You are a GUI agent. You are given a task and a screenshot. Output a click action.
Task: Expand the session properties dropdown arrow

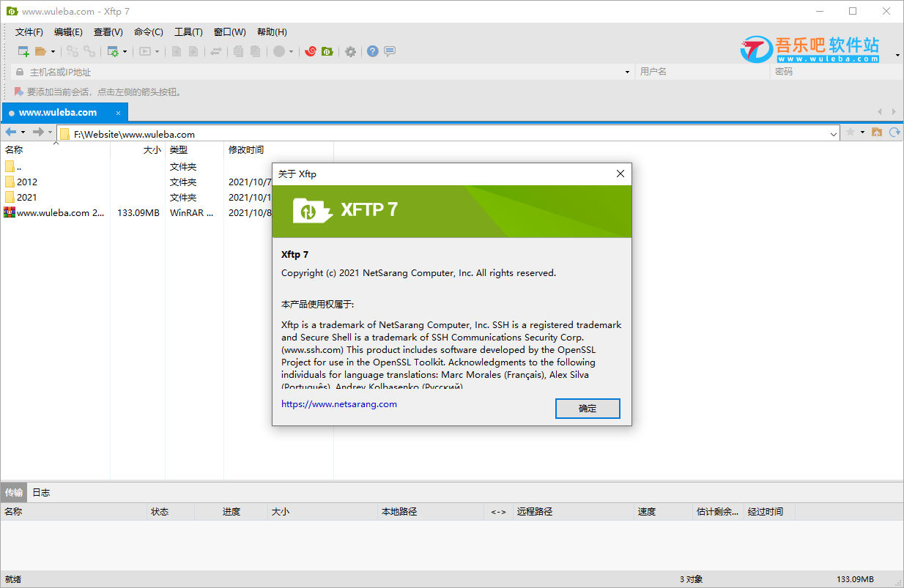tap(125, 51)
